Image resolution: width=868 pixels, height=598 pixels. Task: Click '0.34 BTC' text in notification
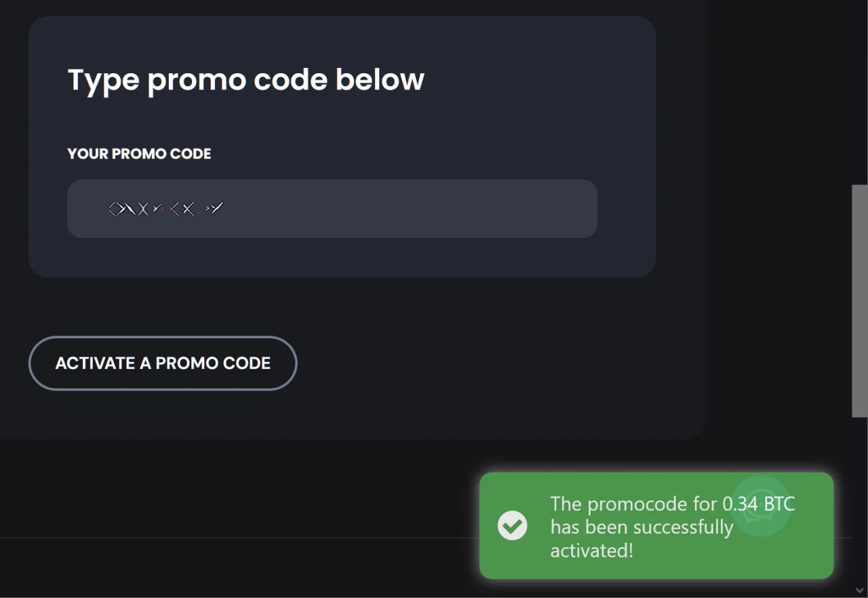coord(758,504)
